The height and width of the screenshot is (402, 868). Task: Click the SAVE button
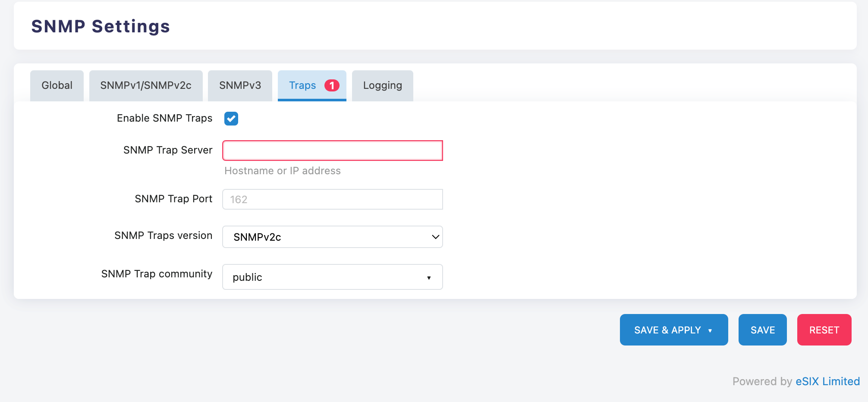(x=762, y=330)
